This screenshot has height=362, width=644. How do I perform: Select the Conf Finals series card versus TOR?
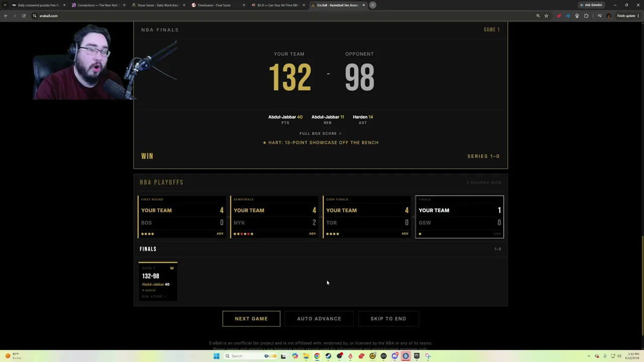(367, 217)
